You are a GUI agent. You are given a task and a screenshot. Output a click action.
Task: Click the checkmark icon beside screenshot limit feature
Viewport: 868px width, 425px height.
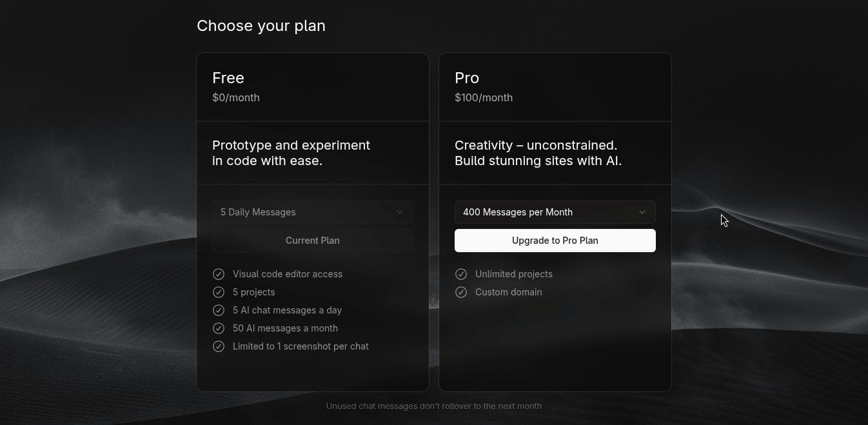coord(219,346)
